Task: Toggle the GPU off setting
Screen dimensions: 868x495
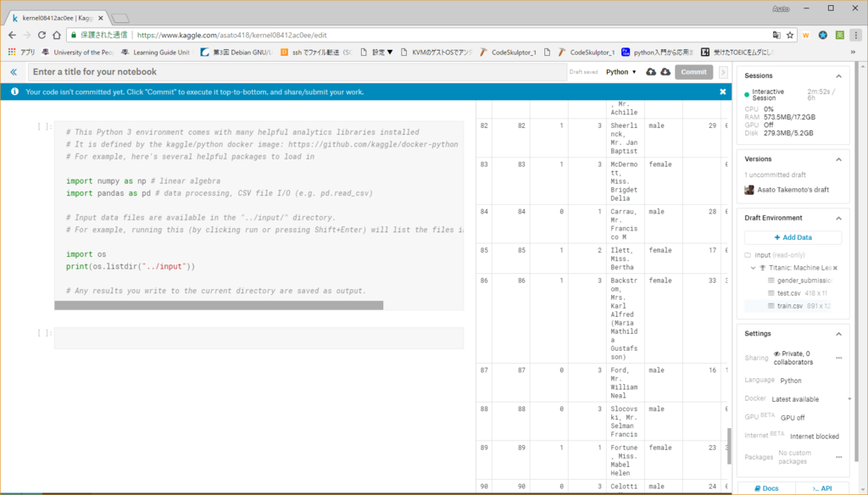Action: coord(793,418)
